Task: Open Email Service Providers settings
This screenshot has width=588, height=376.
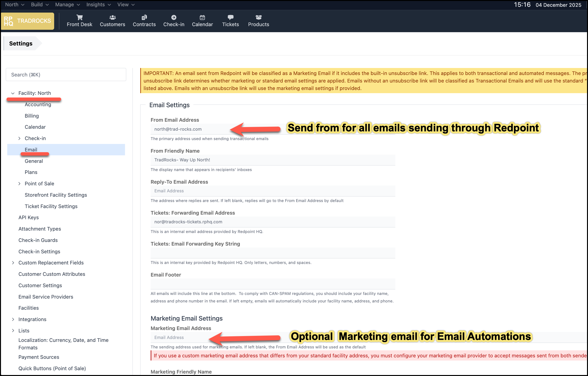Action: tap(46, 297)
